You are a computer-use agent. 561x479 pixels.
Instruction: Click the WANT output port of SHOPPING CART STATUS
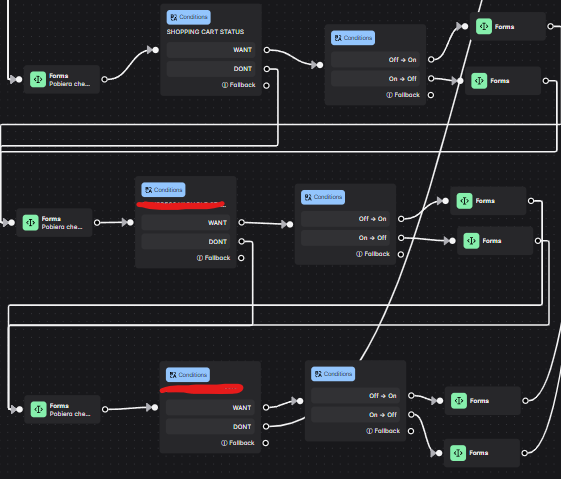(x=267, y=50)
